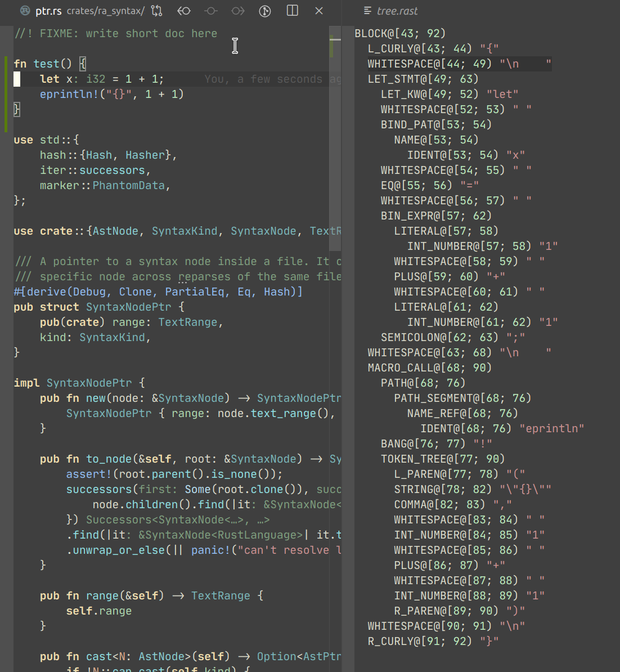Click the 'pub fn to_node(&self' line
Viewport: 620px width, 672px height.
[x=191, y=459]
